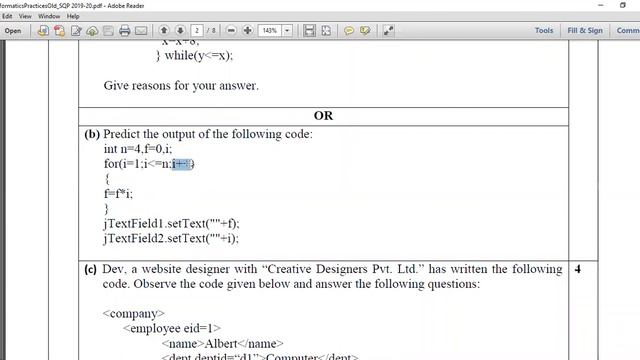Open the Fill & Sign pane
The image size is (640, 360).
(x=584, y=31)
